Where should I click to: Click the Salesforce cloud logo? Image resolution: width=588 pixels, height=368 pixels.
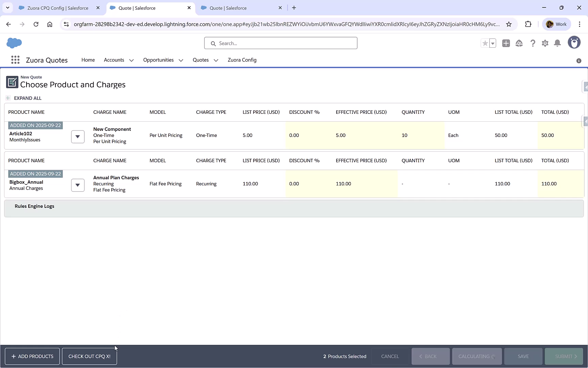coord(14,43)
